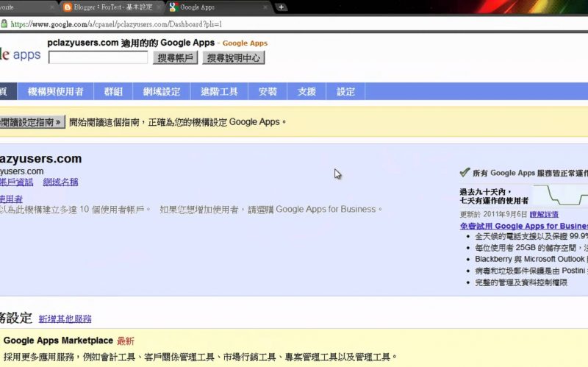The width and height of the screenshot is (588, 367).
Task: Open the 支援 tab
Action: click(x=306, y=92)
